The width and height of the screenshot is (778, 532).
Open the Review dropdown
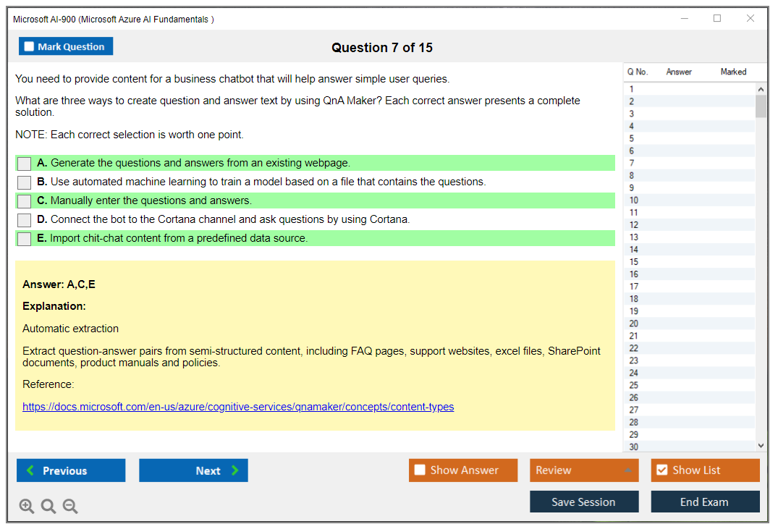(x=584, y=470)
